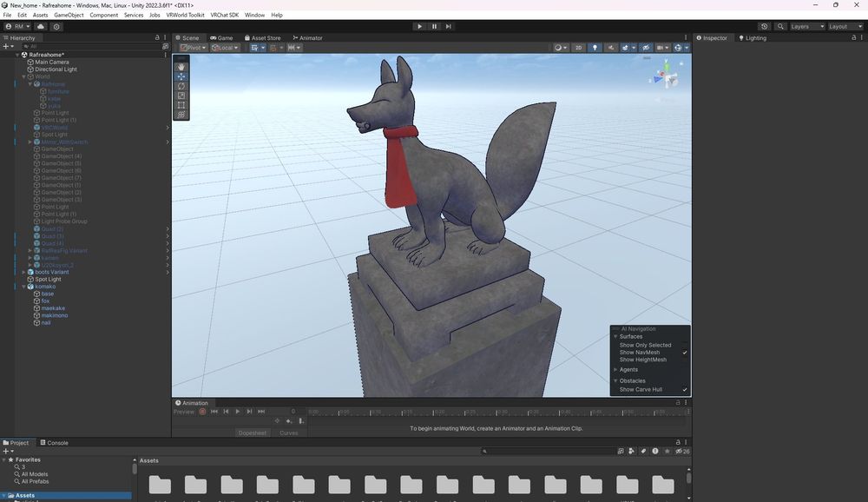Screen dimensions: 868x502
Task: Switch to the Game tab
Action: (x=221, y=38)
